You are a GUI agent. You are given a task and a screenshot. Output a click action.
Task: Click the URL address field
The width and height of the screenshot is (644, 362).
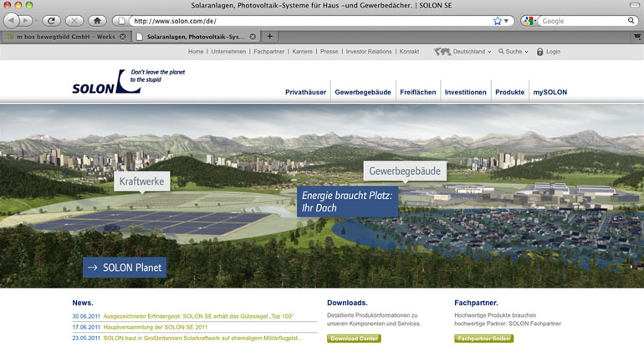[312, 21]
